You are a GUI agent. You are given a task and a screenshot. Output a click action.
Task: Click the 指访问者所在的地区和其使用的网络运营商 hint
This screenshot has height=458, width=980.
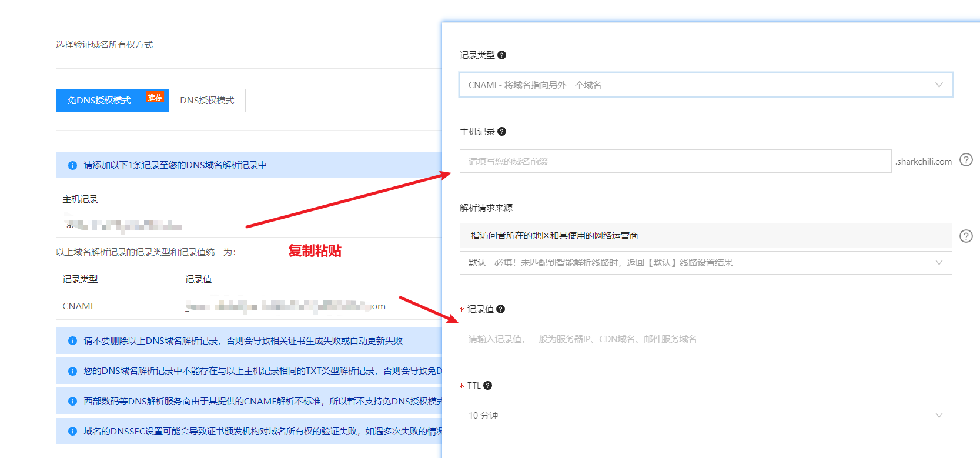[x=554, y=235]
